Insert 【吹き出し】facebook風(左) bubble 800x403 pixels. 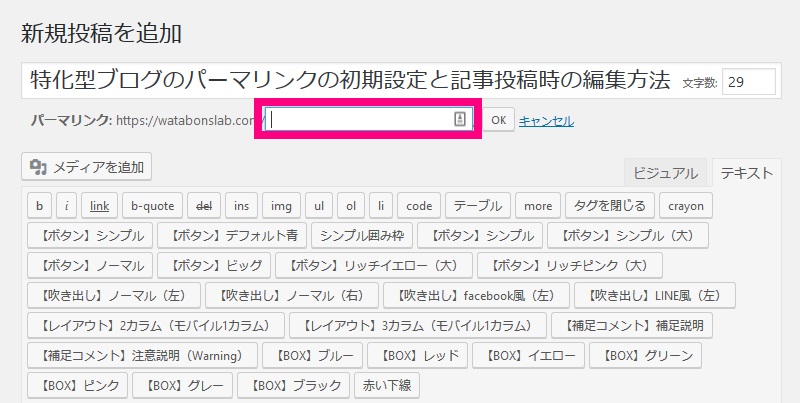[x=476, y=295]
